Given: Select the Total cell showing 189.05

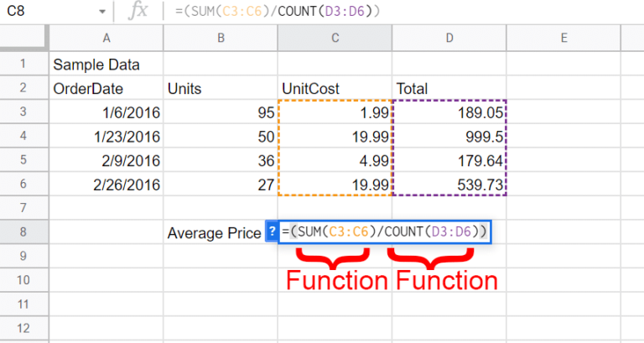Looking at the screenshot, I should [449, 112].
